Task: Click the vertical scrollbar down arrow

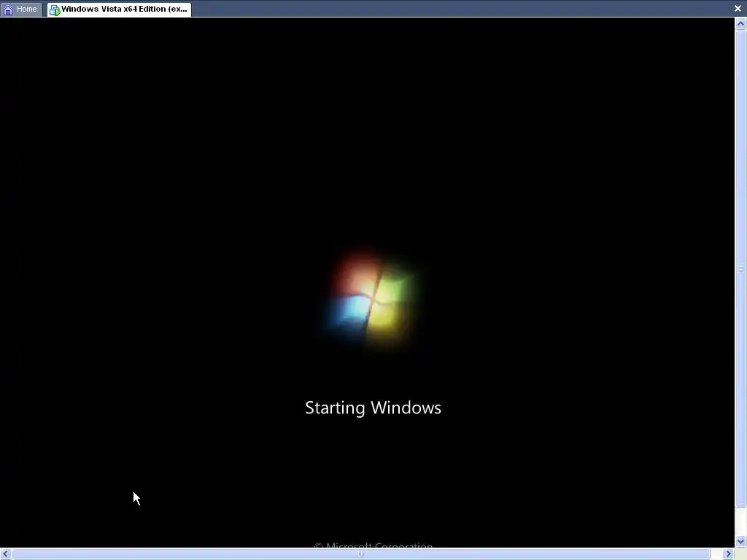Action: (x=740, y=542)
